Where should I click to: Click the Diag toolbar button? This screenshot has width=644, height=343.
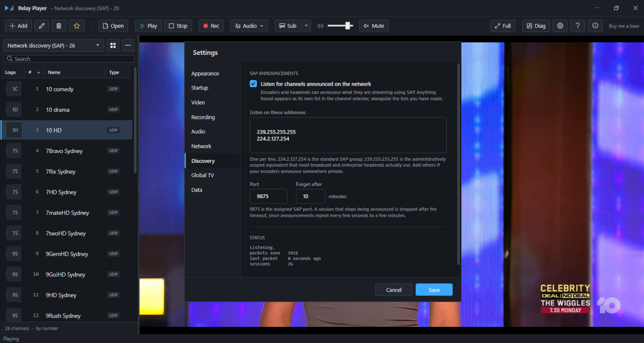536,26
